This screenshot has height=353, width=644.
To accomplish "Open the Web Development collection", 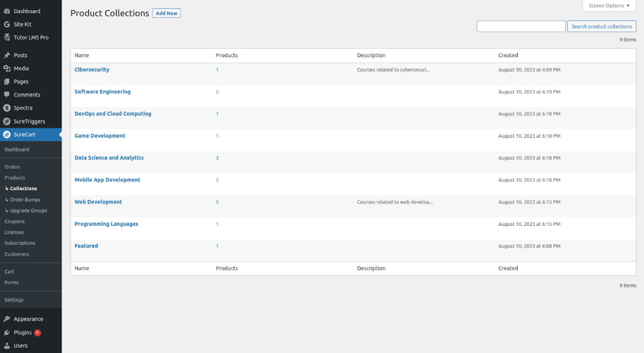I will tap(98, 202).
